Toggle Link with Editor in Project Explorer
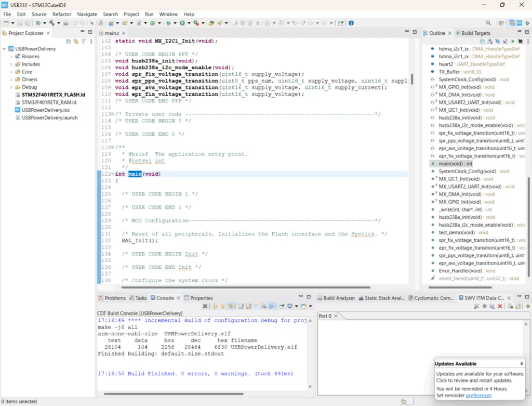532x406 pixels. pos(76,42)
